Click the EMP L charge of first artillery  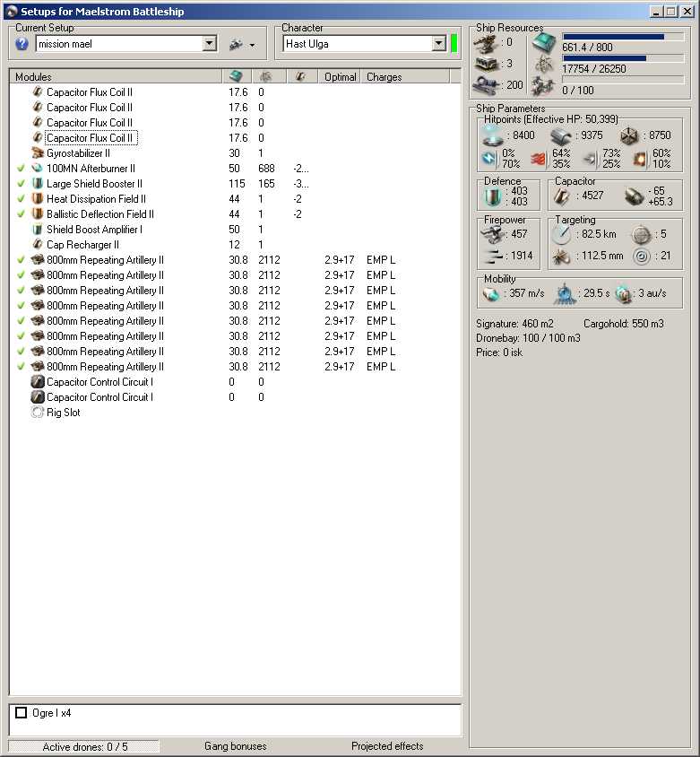click(x=381, y=260)
